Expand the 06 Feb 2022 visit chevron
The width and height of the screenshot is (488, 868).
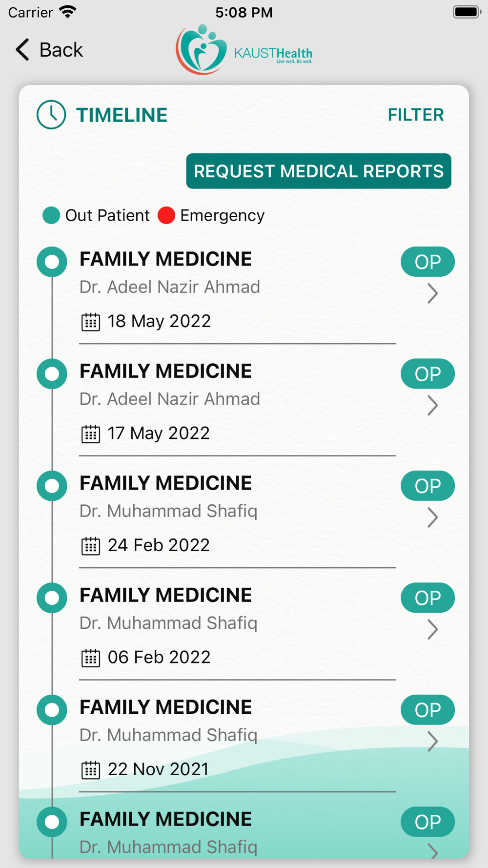[x=432, y=629]
